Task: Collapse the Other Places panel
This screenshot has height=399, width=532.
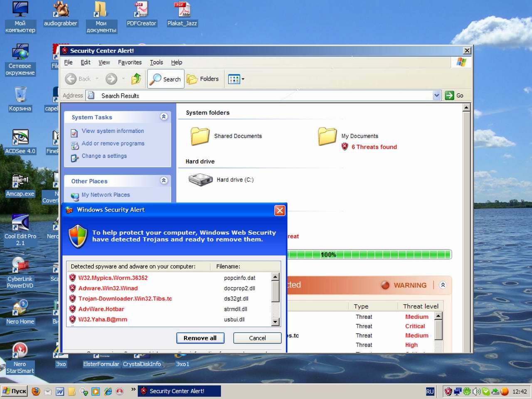Action: [x=164, y=180]
